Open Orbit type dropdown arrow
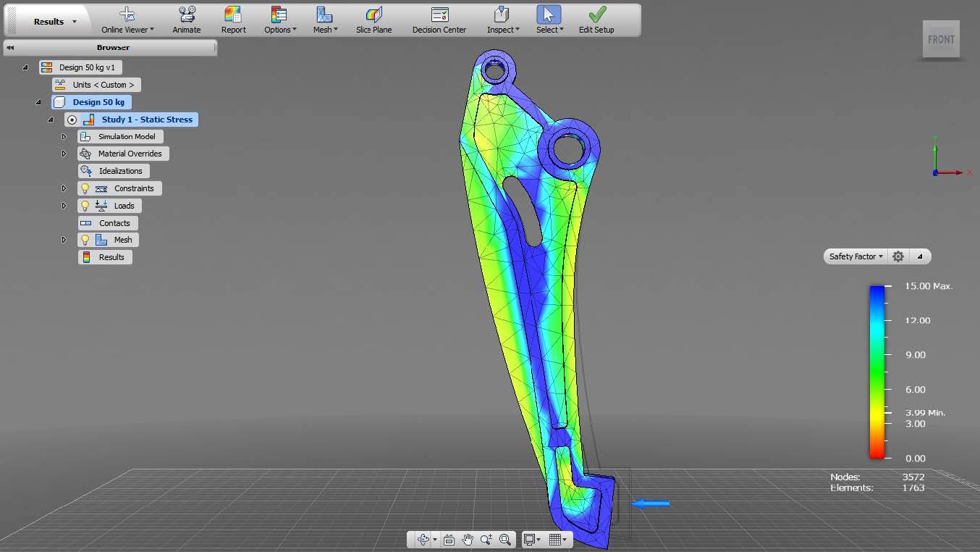 coord(435,540)
